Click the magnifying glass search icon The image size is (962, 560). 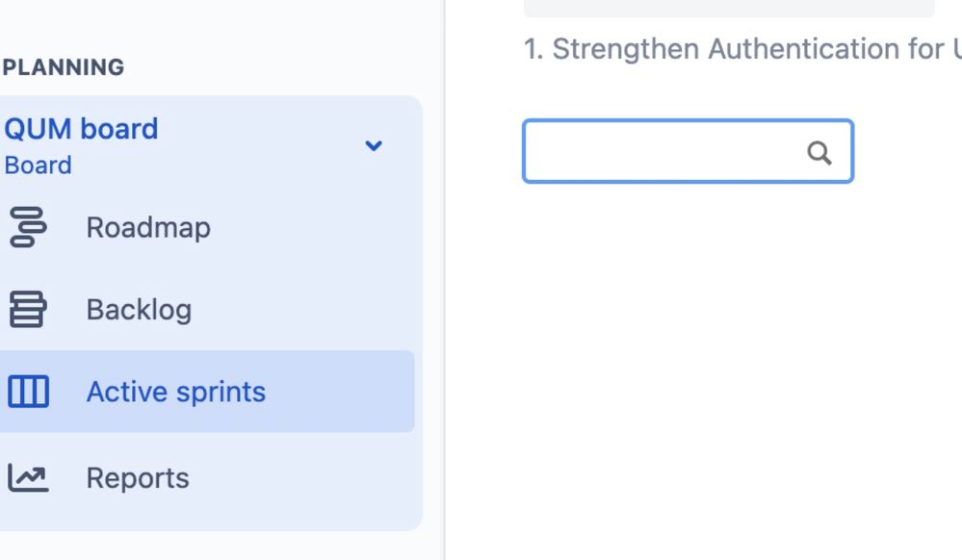coord(819,151)
